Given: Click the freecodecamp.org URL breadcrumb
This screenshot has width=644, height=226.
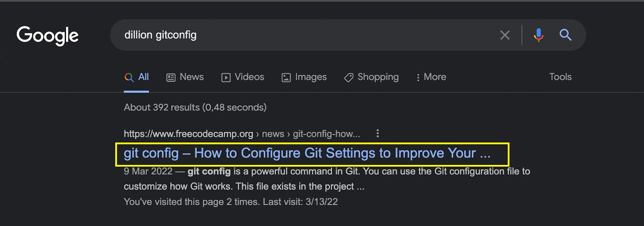Looking at the screenshot, I should pos(188,134).
